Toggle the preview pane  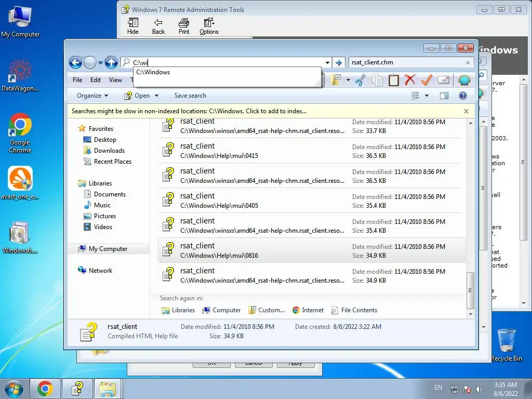444,96
